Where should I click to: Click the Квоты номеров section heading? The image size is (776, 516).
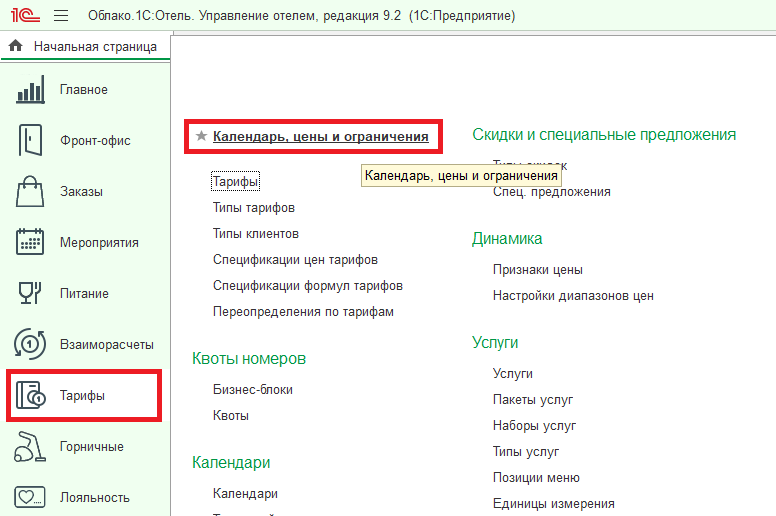tap(249, 358)
